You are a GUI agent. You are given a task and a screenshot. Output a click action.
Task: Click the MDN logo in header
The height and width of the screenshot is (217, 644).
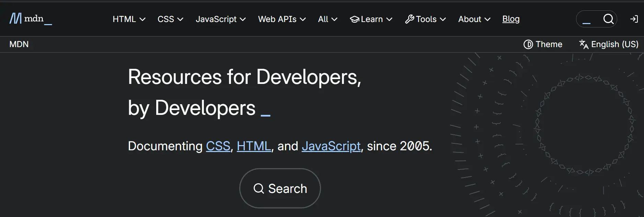point(31,19)
